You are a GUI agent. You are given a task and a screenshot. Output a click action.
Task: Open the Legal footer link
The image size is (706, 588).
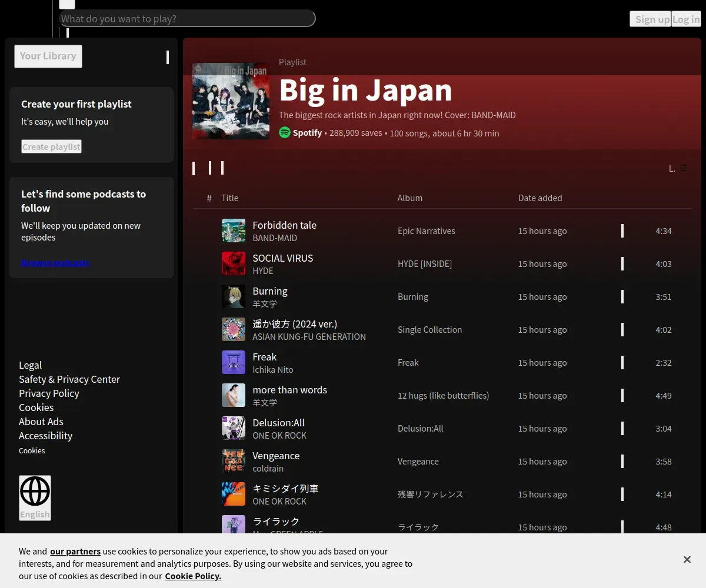pos(31,365)
